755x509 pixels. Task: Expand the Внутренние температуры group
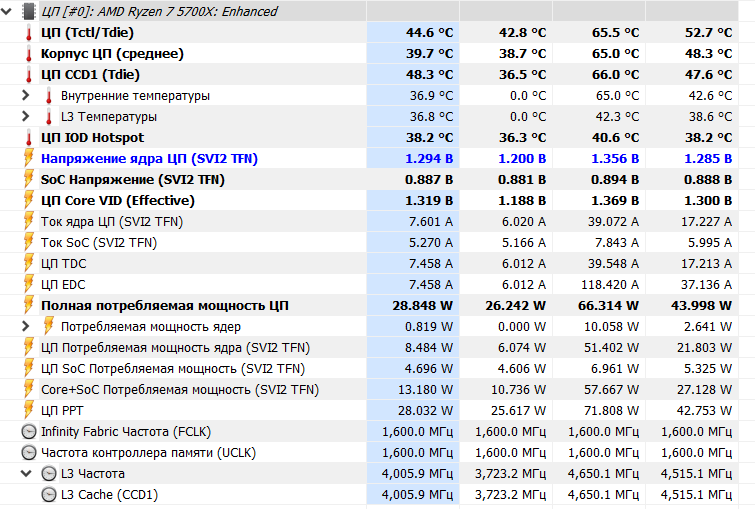tap(27, 95)
